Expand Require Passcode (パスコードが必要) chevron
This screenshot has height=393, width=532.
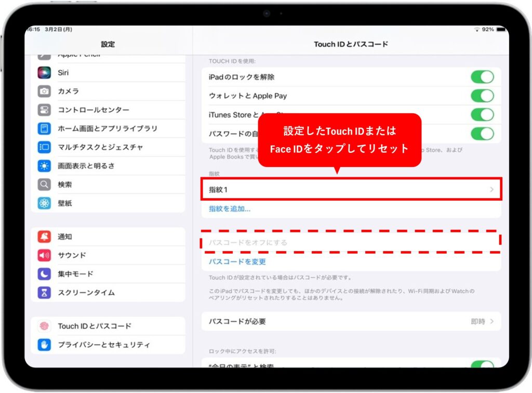tap(491, 322)
